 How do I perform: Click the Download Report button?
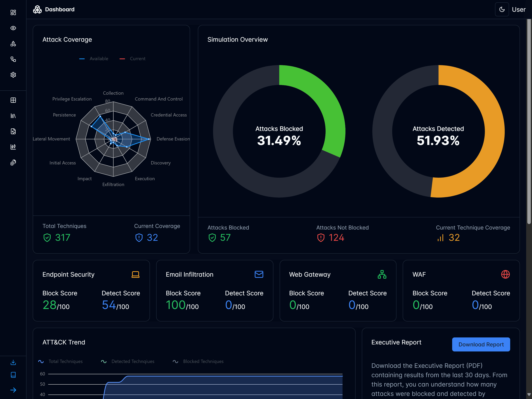point(481,344)
